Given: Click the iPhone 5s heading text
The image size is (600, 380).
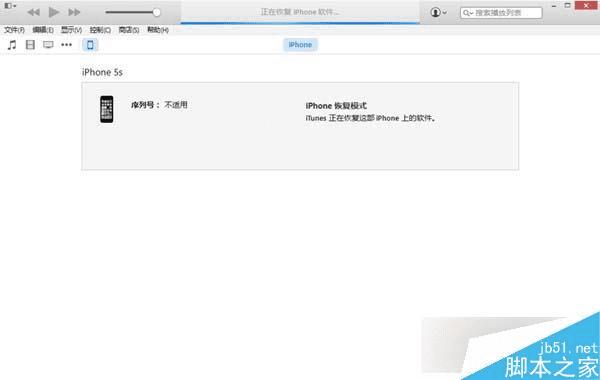Looking at the screenshot, I should [102, 72].
